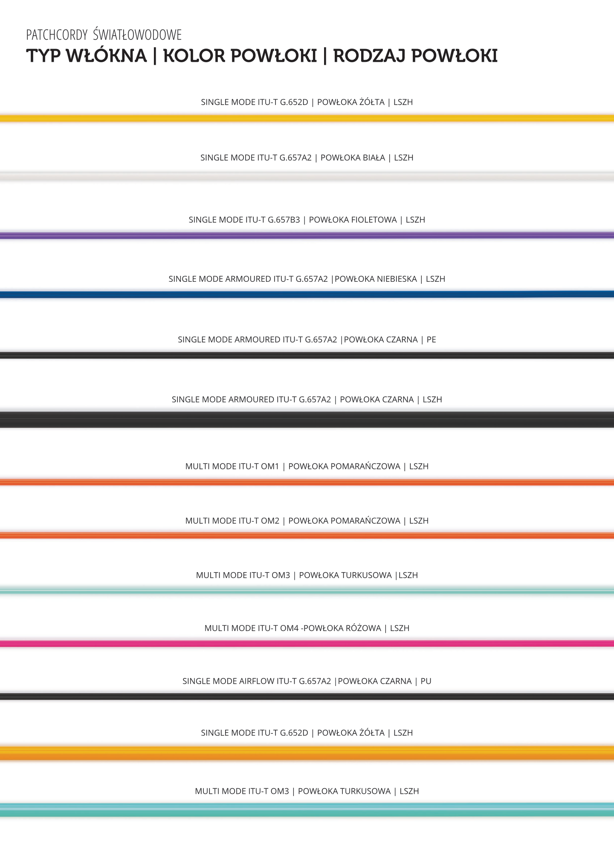
Task: Click the pink OM4 cable image
Action: click(307, 643)
